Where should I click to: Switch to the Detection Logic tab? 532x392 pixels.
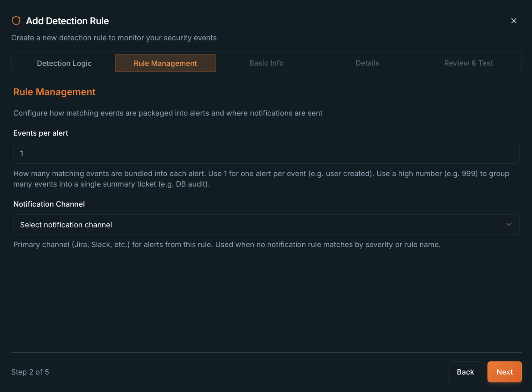click(64, 63)
